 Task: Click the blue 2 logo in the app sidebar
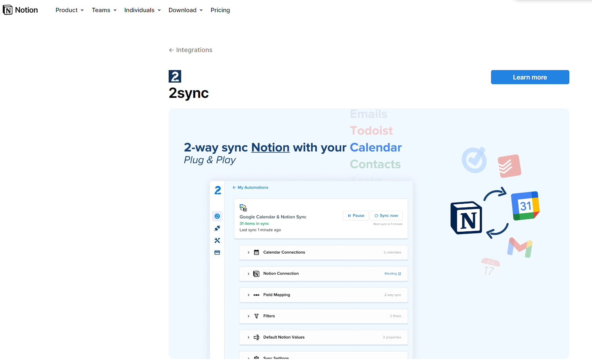tap(218, 190)
